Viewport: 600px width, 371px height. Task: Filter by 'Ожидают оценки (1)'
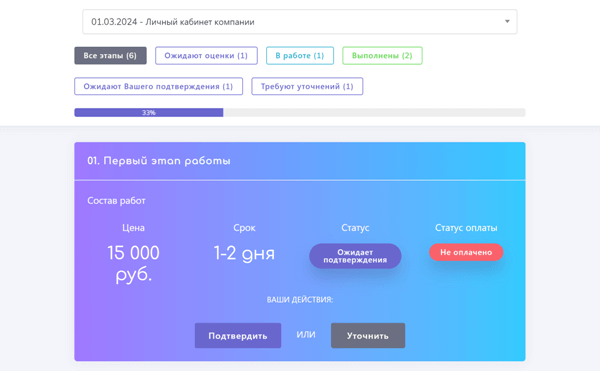point(206,55)
